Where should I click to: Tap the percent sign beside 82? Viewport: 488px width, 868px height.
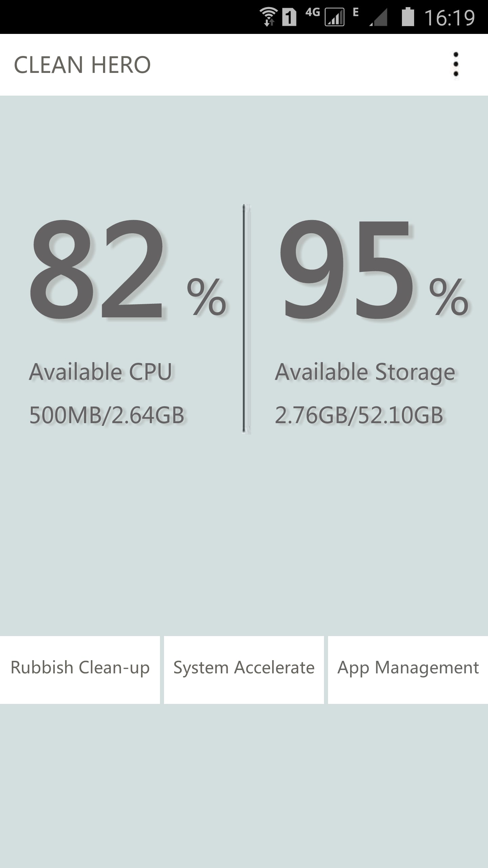click(x=206, y=297)
